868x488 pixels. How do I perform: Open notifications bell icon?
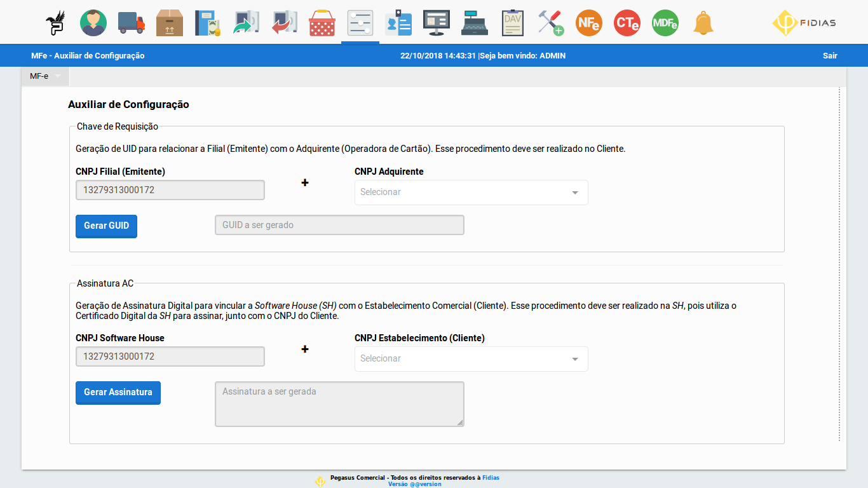703,23
